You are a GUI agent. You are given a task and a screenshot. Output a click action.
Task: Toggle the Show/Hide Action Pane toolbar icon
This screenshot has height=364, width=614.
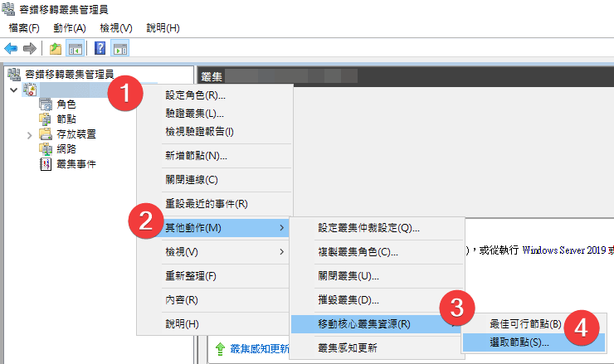pyautogui.click(x=119, y=48)
